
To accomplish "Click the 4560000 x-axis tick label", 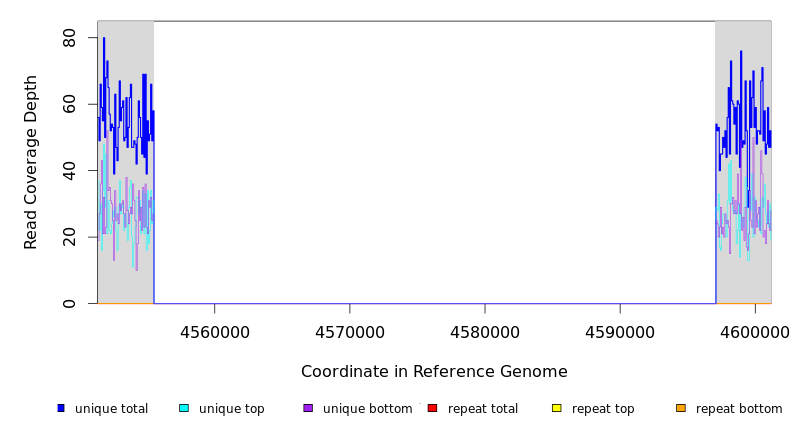I will click(x=214, y=332).
